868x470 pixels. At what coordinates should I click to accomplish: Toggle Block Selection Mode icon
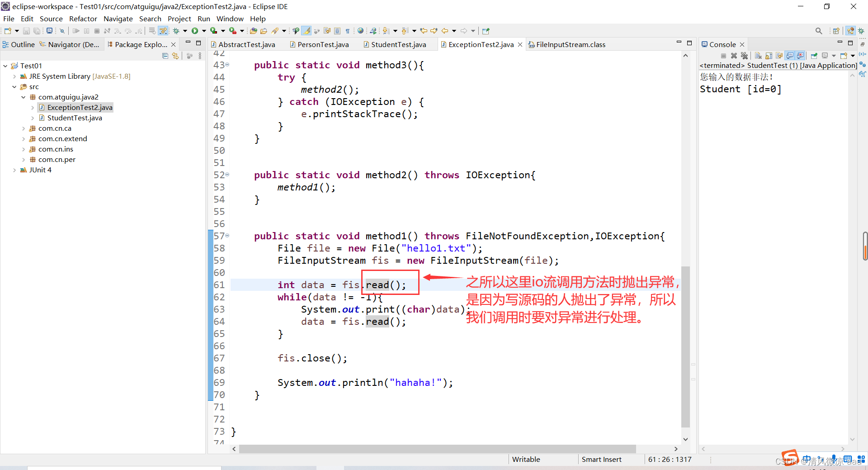click(x=337, y=31)
